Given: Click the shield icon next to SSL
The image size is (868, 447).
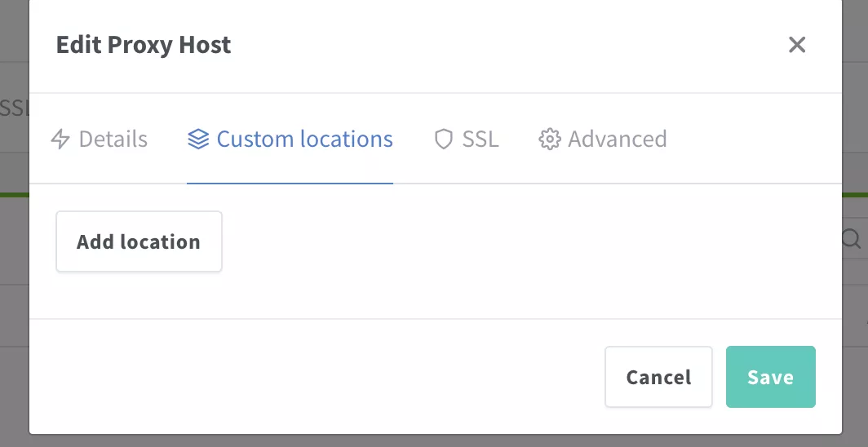Looking at the screenshot, I should point(443,139).
